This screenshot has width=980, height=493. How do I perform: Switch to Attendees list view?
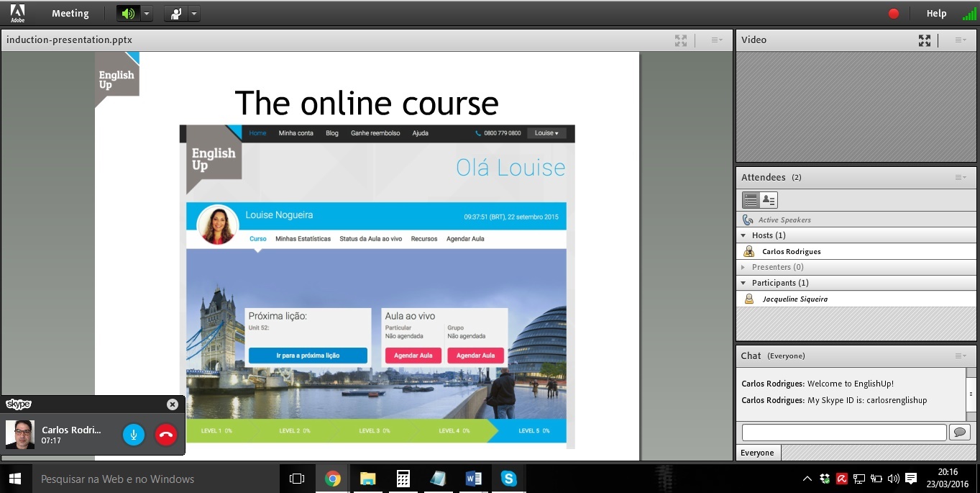[x=751, y=200]
